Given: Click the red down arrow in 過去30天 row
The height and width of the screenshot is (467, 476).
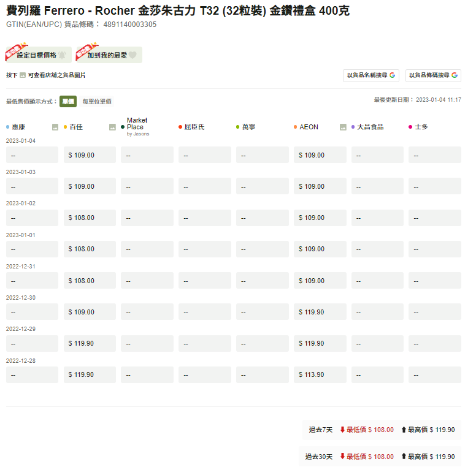Looking at the screenshot, I should (x=342, y=457).
